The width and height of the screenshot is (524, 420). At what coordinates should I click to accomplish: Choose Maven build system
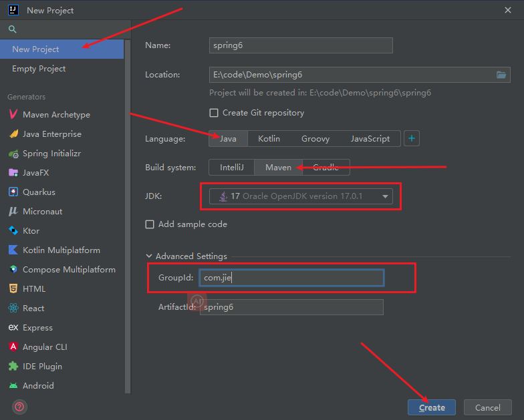(x=278, y=167)
